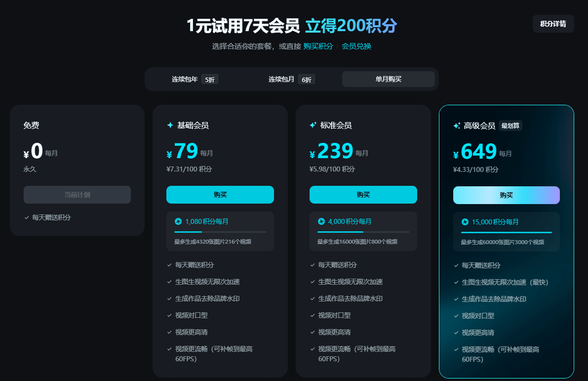Click the 最划算 best-value badge
588x381 pixels.
click(510, 126)
